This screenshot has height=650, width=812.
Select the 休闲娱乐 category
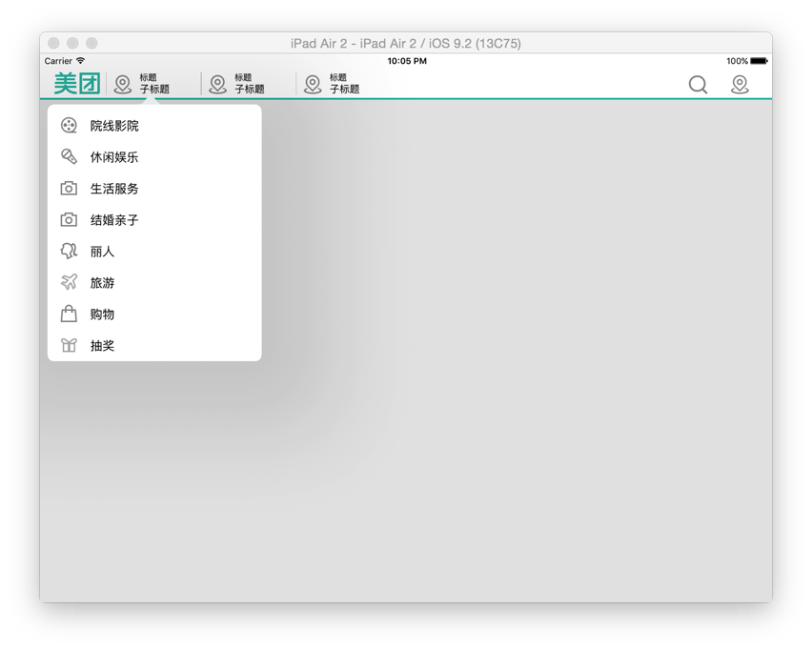[x=154, y=157]
